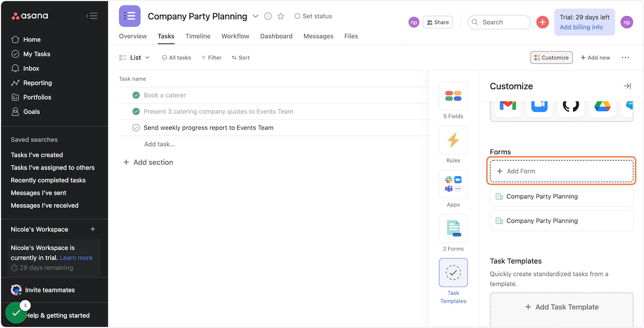Click the purple project list icon
The width and height of the screenshot is (644, 328).
point(130,16)
